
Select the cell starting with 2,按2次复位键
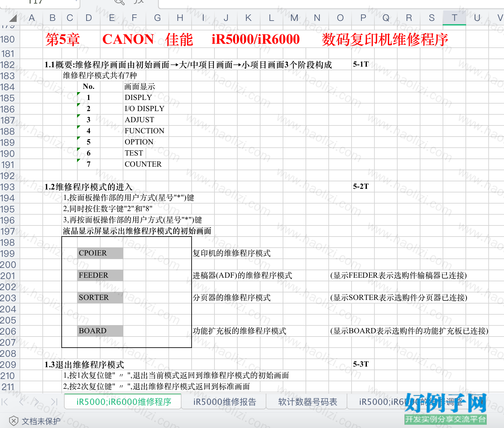click(156, 387)
